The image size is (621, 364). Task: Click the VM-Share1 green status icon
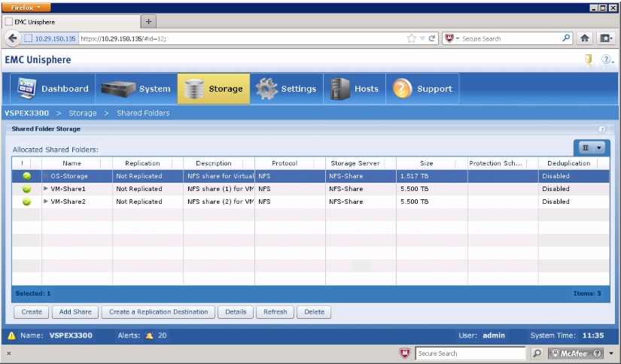coord(26,189)
